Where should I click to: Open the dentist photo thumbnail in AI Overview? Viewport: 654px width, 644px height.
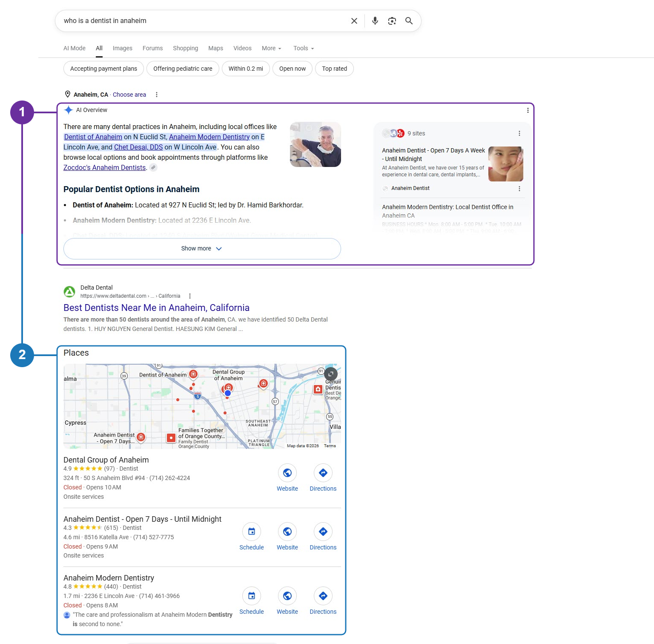coord(316,144)
